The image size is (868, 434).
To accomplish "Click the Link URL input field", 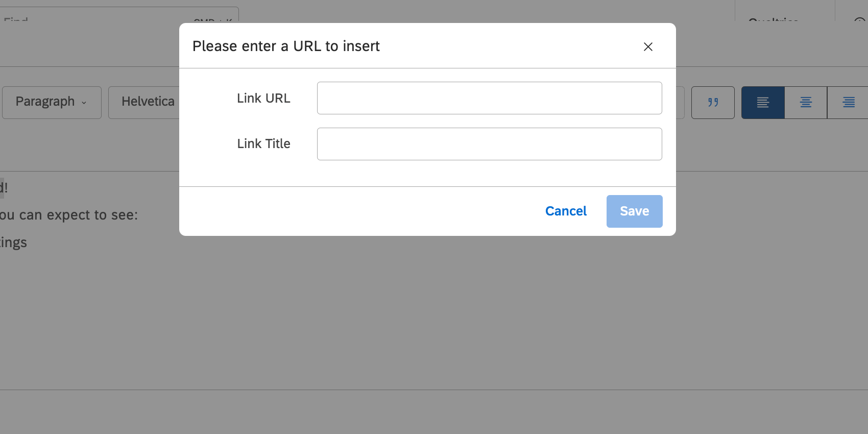I will pos(489,98).
